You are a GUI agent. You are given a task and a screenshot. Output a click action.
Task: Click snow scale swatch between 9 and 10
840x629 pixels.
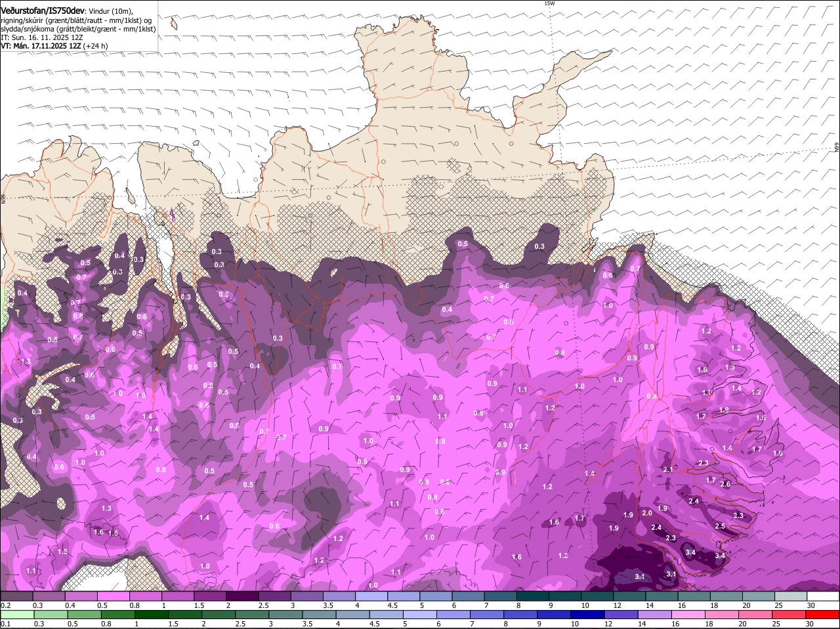coord(564,596)
